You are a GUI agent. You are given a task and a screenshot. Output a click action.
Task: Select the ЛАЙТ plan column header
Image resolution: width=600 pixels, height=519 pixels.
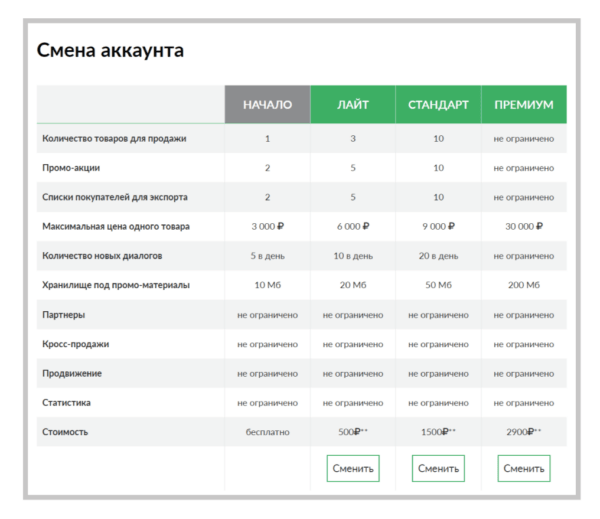(x=353, y=104)
